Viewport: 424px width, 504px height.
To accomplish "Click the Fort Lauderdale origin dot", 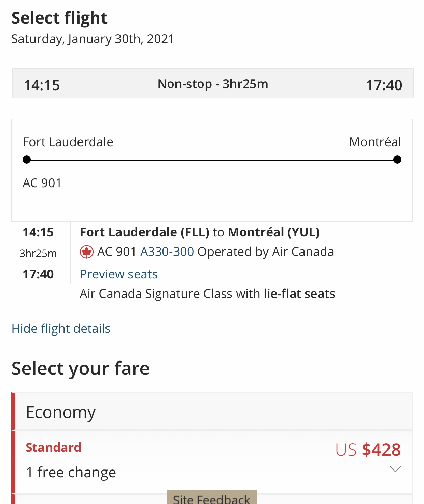I will [27, 160].
